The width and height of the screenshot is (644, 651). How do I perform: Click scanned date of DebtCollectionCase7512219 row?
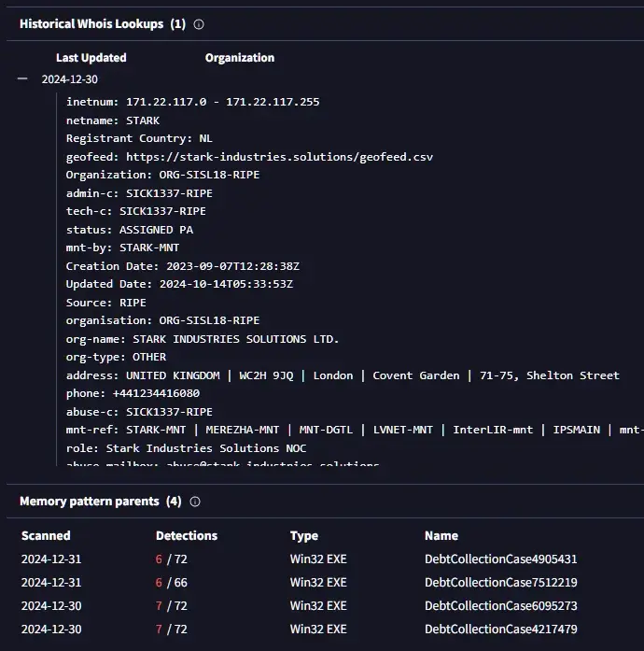(x=51, y=583)
